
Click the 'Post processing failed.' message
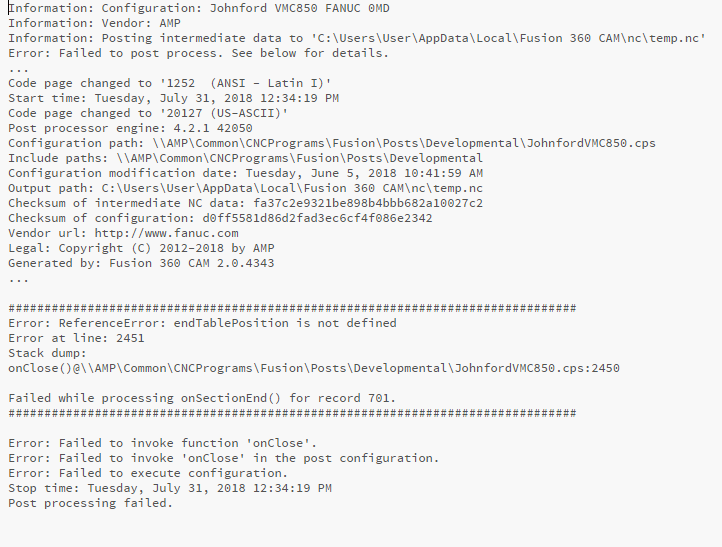(90, 503)
